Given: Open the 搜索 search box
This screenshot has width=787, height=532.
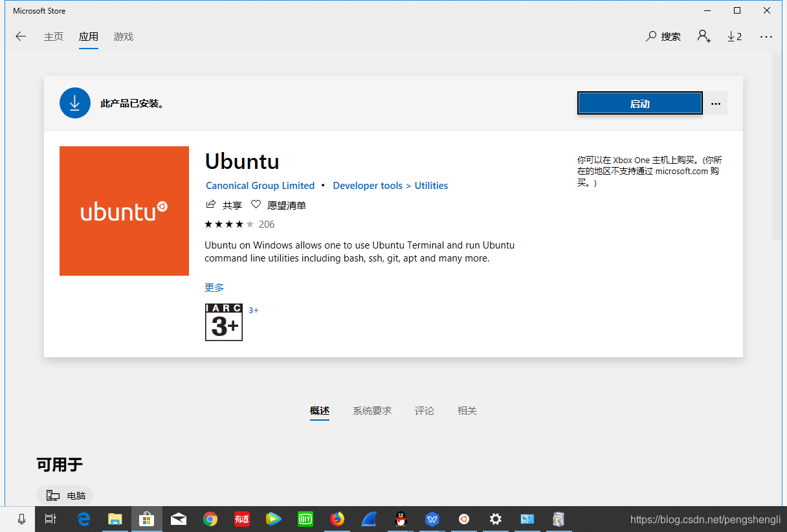Looking at the screenshot, I should coord(663,37).
